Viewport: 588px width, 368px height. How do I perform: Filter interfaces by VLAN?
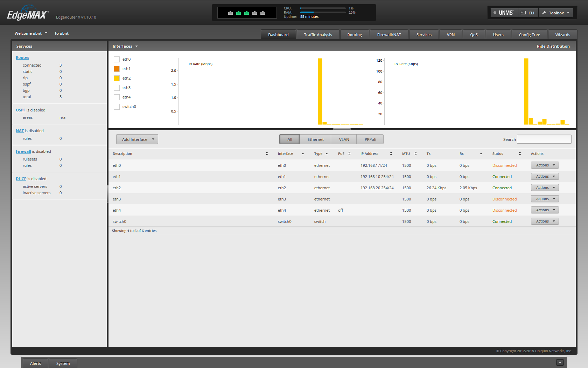344,139
